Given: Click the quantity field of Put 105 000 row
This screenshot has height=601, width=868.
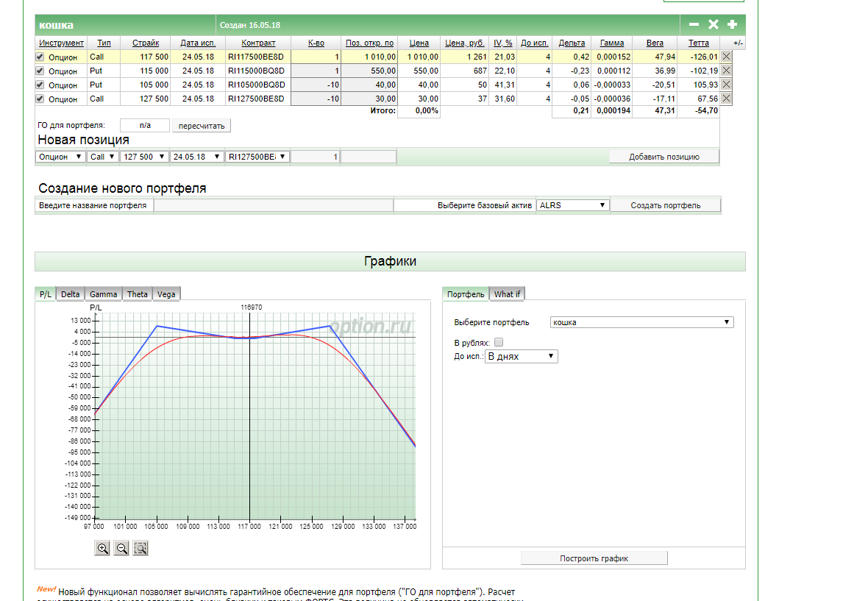Looking at the screenshot, I should click(316, 85).
